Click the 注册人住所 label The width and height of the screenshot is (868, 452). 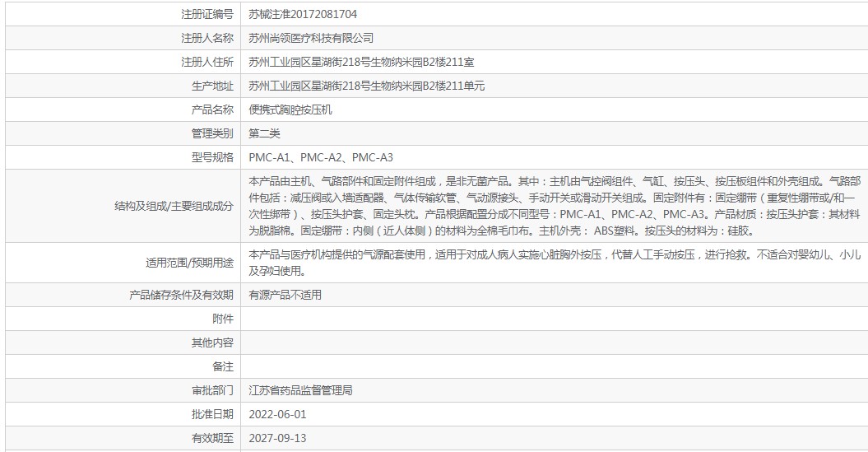point(207,62)
